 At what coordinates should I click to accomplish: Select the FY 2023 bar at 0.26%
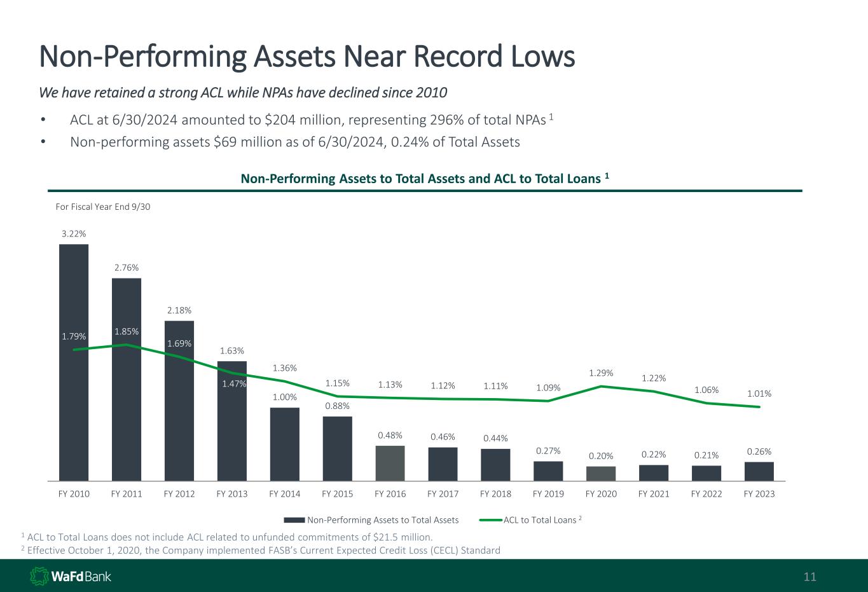(x=759, y=471)
